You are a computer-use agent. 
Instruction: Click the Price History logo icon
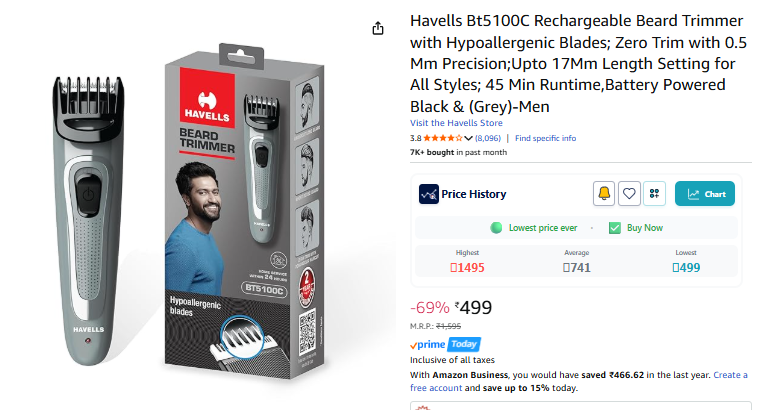(x=429, y=194)
